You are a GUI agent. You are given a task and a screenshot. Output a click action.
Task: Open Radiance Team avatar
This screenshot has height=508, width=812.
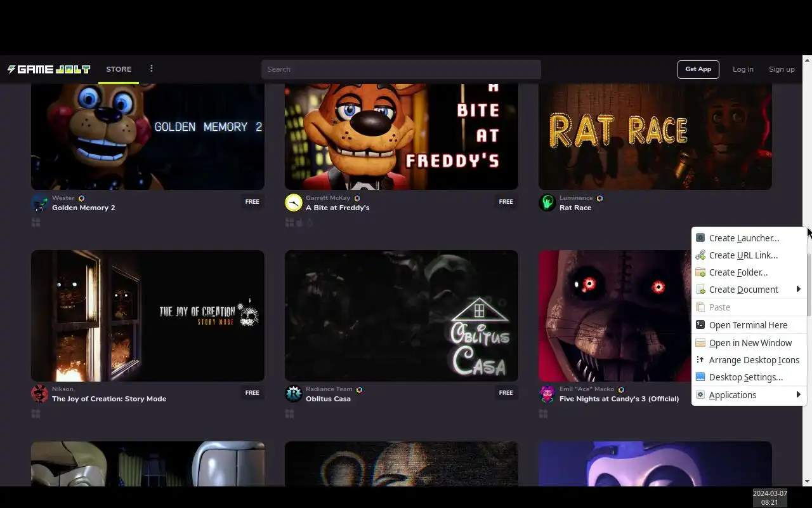click(293, 394)
